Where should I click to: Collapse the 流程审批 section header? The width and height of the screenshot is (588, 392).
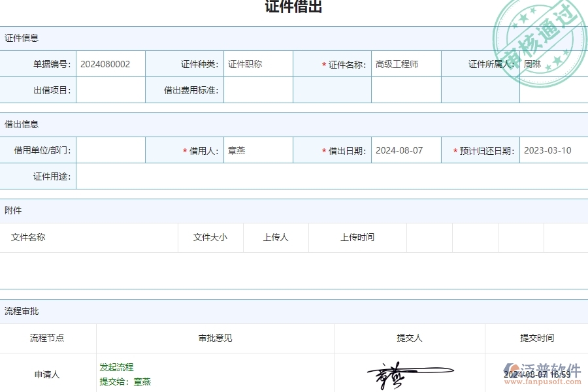coord(21,311)
